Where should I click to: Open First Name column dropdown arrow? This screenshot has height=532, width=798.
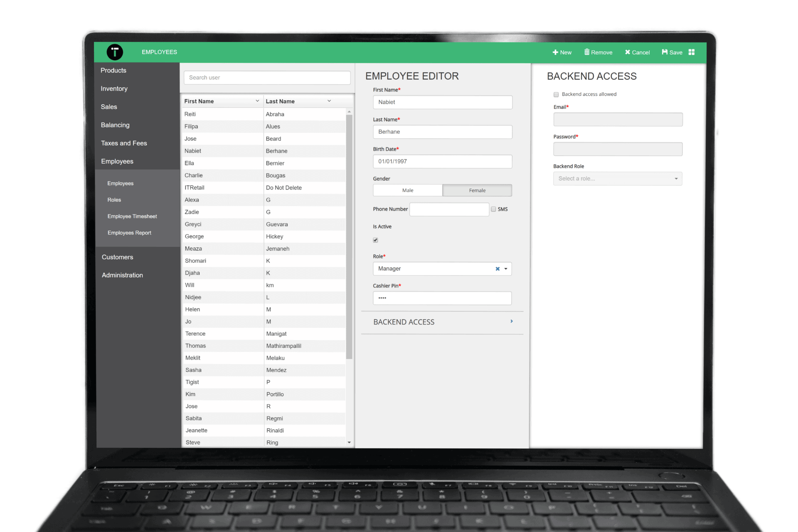tap(257, 101)
